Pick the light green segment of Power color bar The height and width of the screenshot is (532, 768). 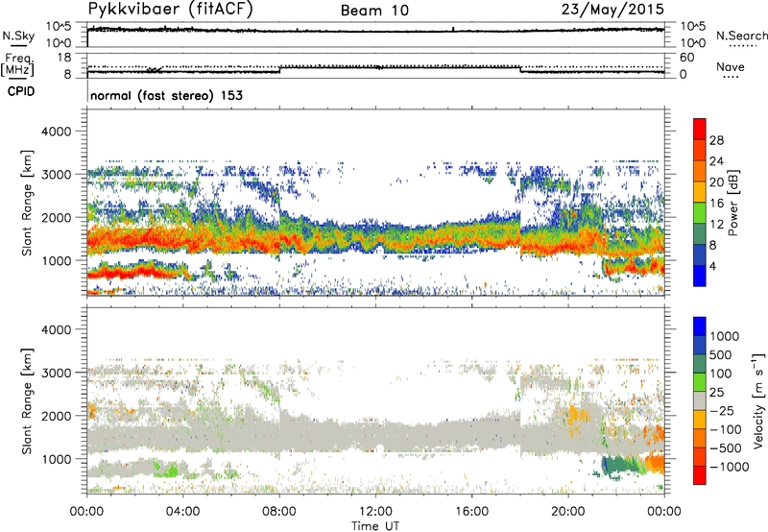click(x=700, y=213)
